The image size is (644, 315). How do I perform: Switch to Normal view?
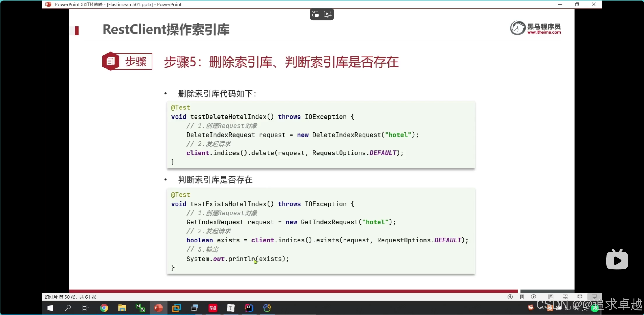pos(551,297)
